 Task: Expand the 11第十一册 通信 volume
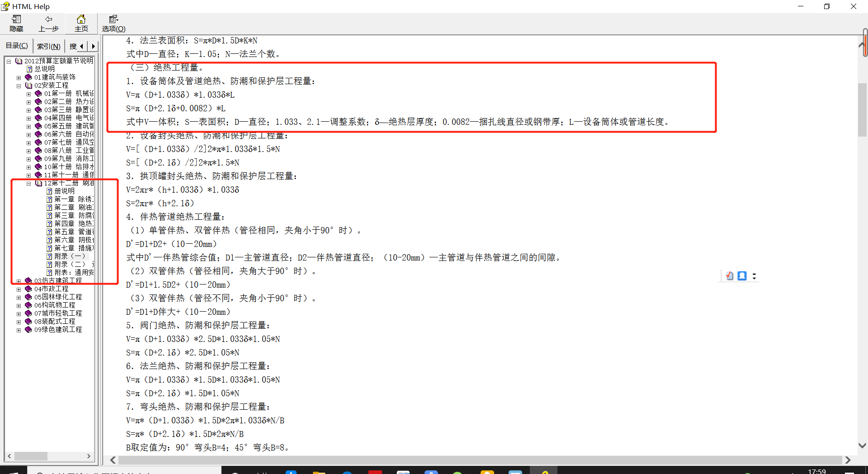[28, 175]
